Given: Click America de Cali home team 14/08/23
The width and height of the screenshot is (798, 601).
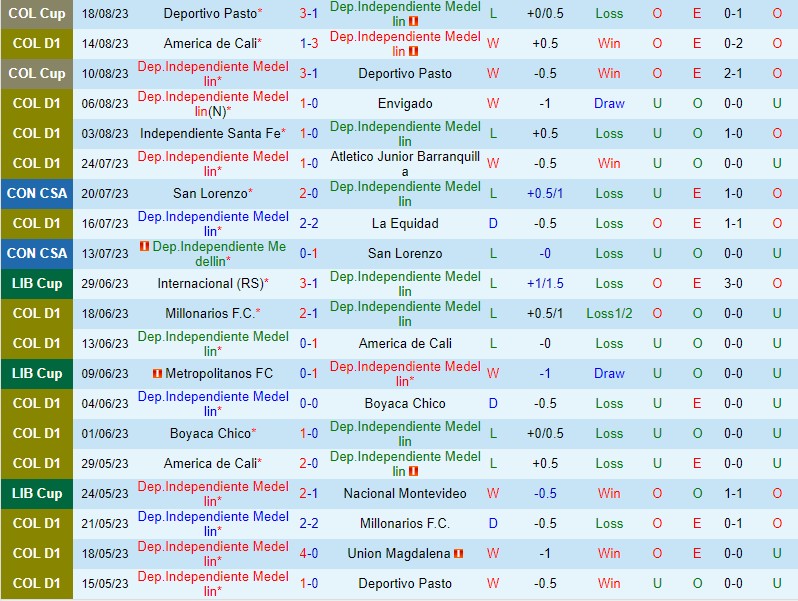Looking at the screenshot, I should click(x=210, y=44).
